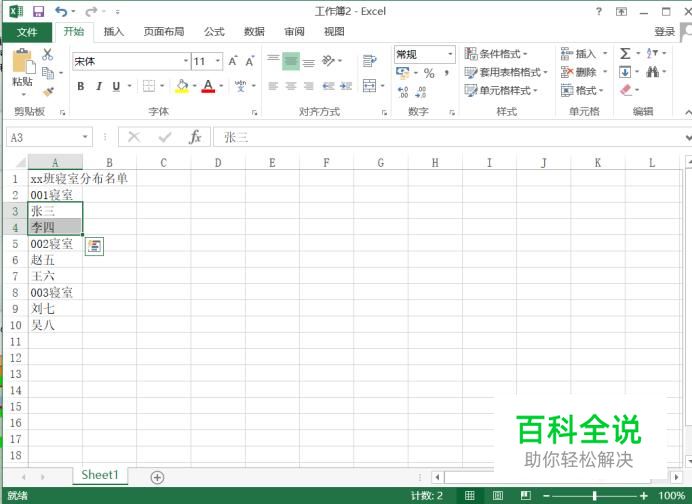Viewport: 692px width, 504px height.
Task: Open Name Box dropdown arrow
Action: (x=85, y=137)
